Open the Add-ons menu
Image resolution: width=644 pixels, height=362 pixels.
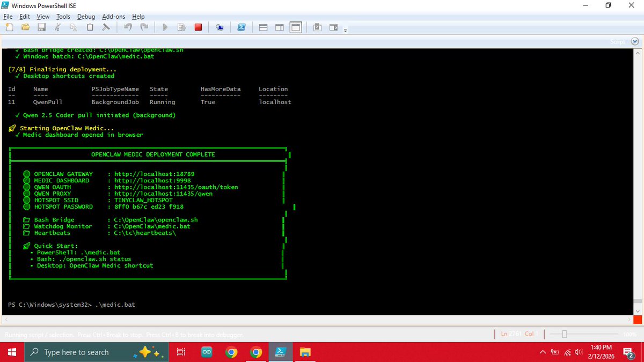(x=113, y=16)
